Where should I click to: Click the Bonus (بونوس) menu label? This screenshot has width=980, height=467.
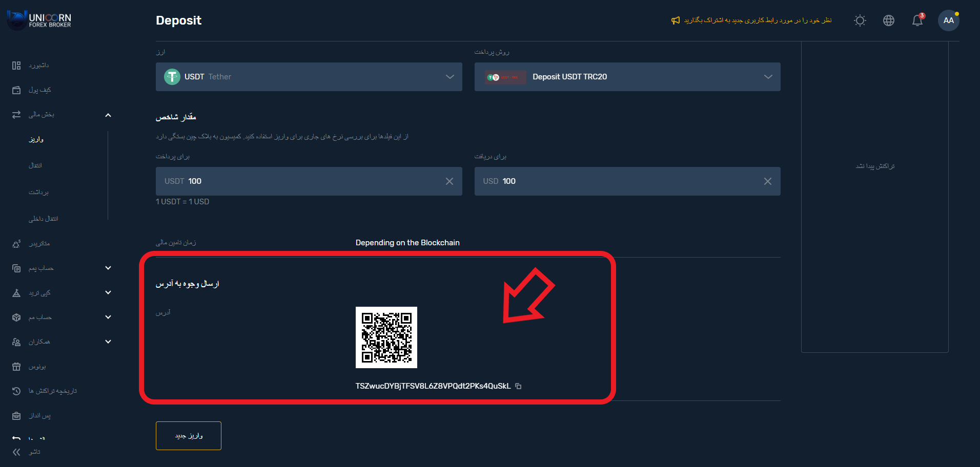point(37,367)
